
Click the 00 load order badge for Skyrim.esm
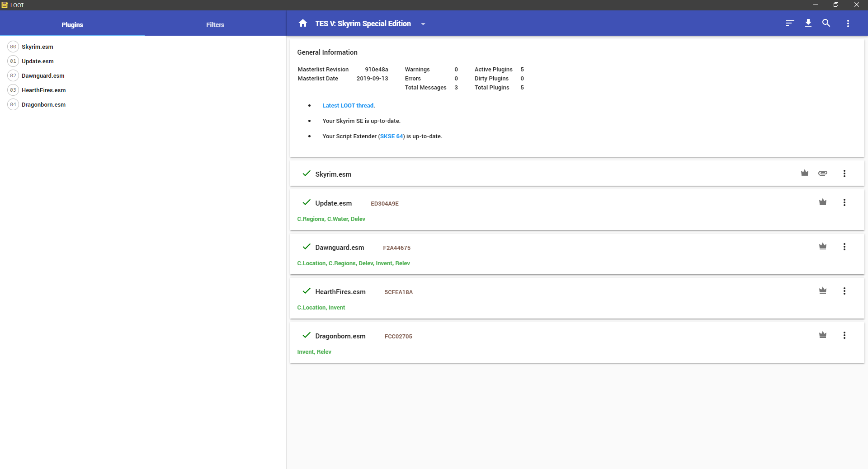[13, 47]
